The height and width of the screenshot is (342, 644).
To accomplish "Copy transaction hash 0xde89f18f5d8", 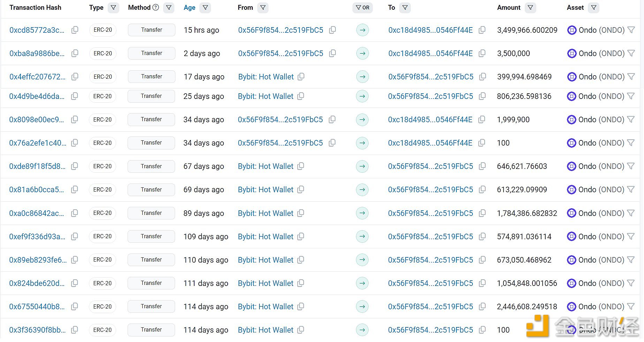I will pos(74,166).
